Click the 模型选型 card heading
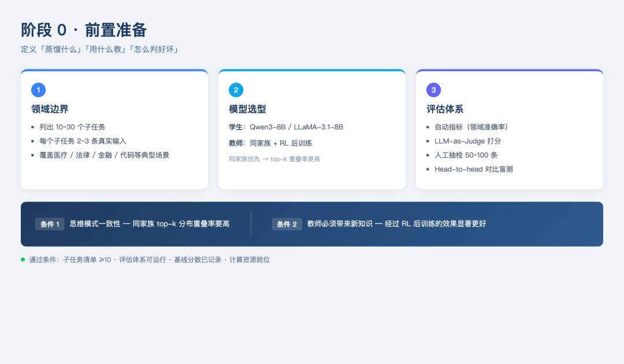Viewport: 624px width, 364px height. click(247, 109)
